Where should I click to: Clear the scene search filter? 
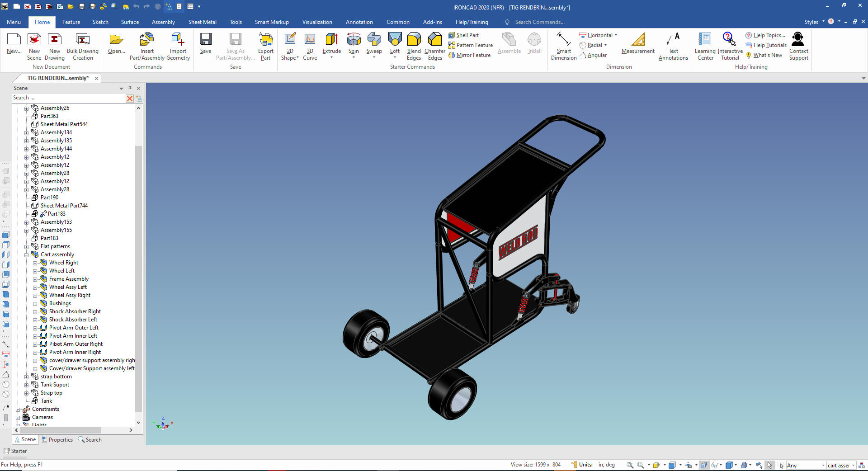130,98
